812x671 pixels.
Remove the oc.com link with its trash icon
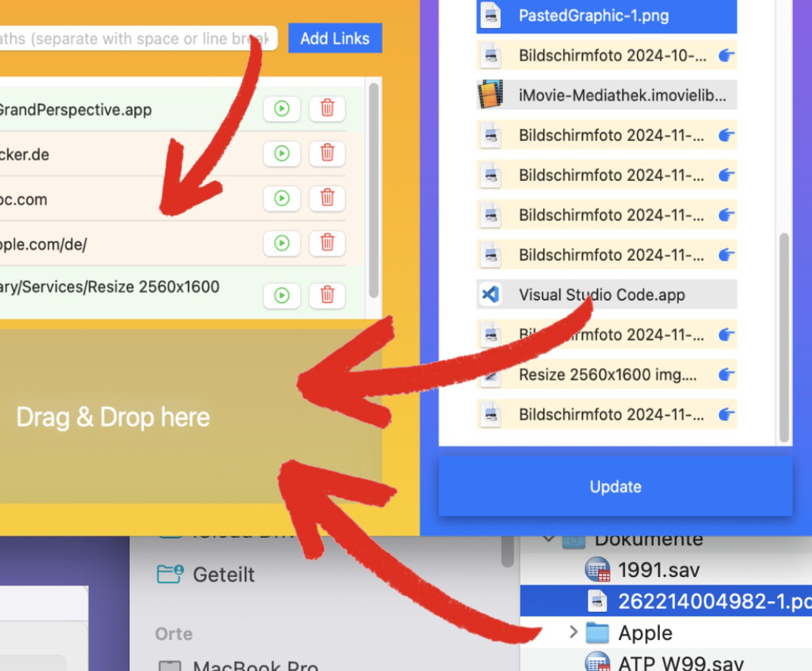point(327,198)
